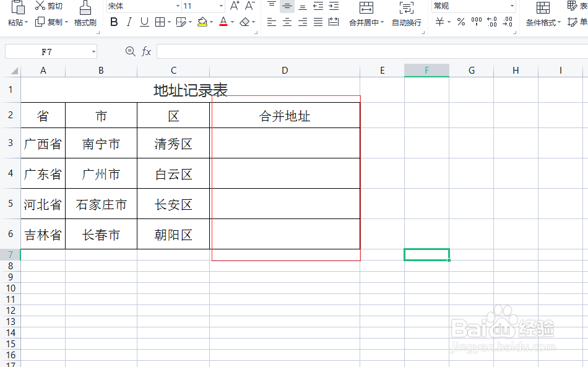Click the Cut (剪切) scissors button
This screenshot has height=367, width=588.
click(49, 6)
